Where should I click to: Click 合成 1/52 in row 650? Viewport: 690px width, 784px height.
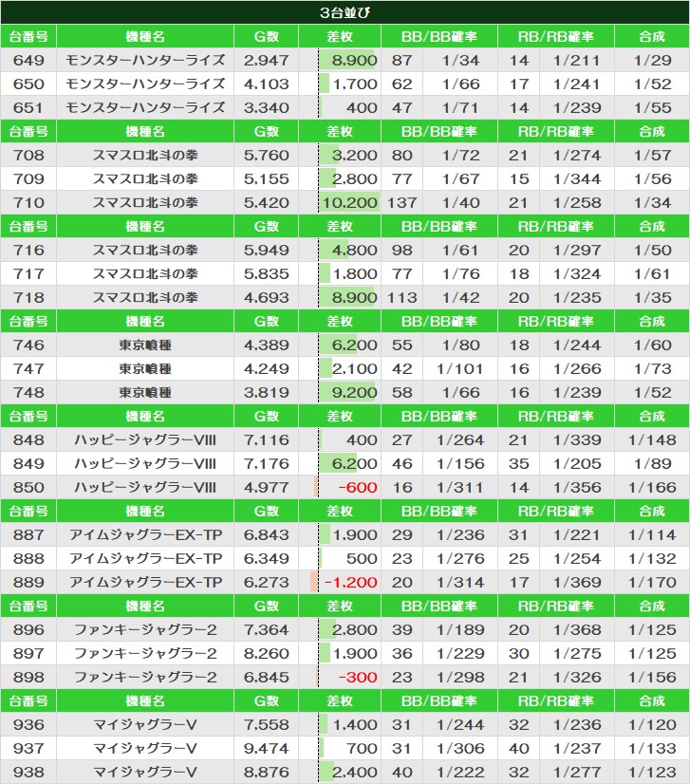tap(652, 84)
